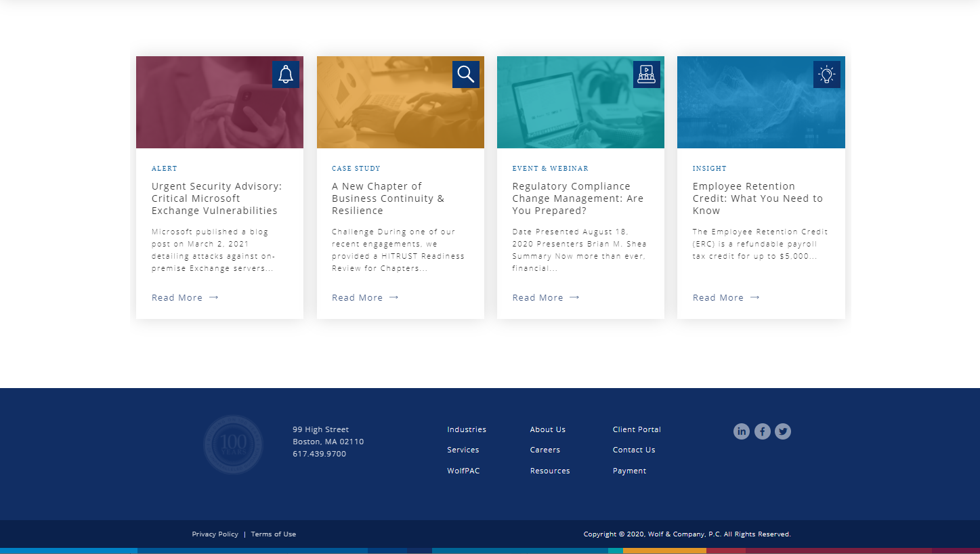Open the Payment footer link

(x=629, y=471)
